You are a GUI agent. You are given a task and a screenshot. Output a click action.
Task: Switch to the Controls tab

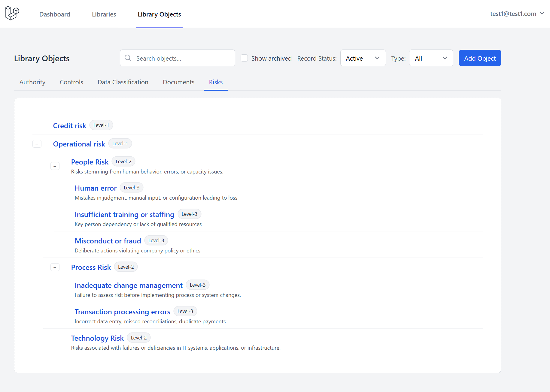click(71, 82)
